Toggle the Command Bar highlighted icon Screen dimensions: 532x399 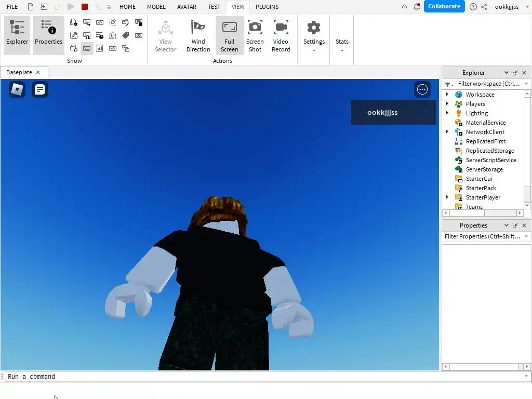coord(87,48)
